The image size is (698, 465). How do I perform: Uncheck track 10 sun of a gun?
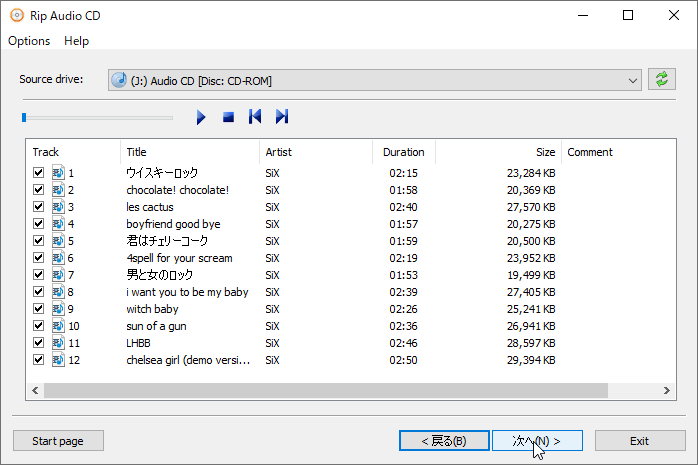click(x=38, y=326)
